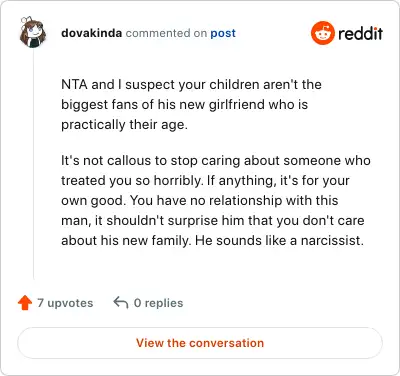This screenshot has height=376, width=400.
Task: Open "View the conversation" button
Action: (200, 343)
